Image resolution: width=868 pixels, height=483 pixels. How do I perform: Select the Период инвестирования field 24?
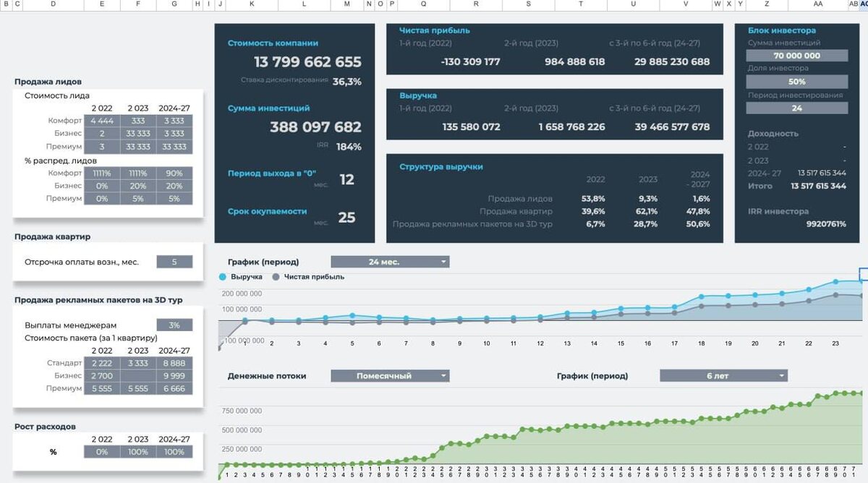[x=796, y=108]
